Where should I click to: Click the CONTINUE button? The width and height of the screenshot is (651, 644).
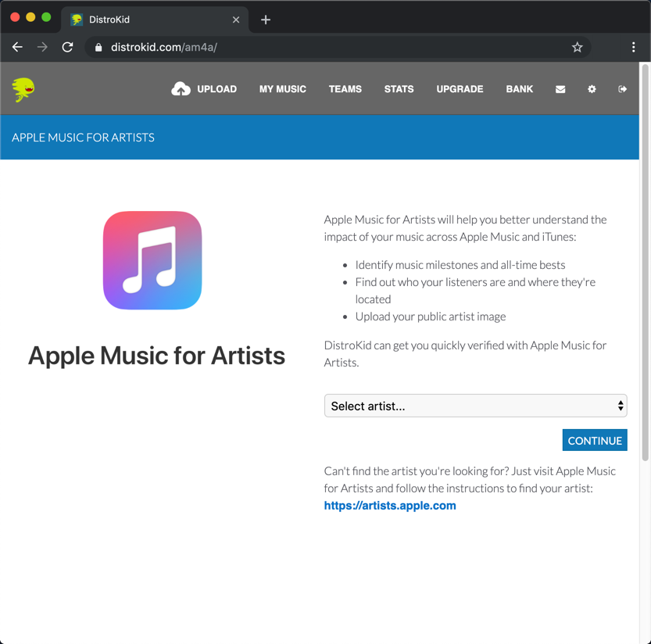tap(595, 440)
